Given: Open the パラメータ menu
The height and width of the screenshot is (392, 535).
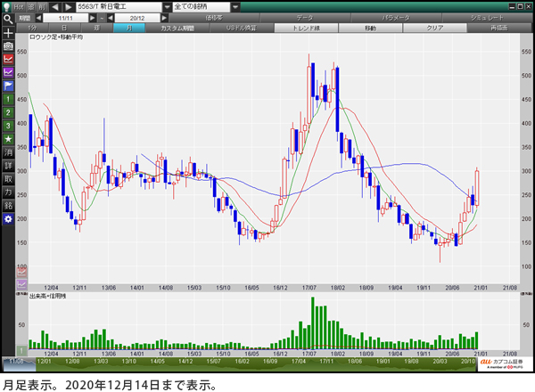Looking at the screenshot, I should (x=396, y=18).
